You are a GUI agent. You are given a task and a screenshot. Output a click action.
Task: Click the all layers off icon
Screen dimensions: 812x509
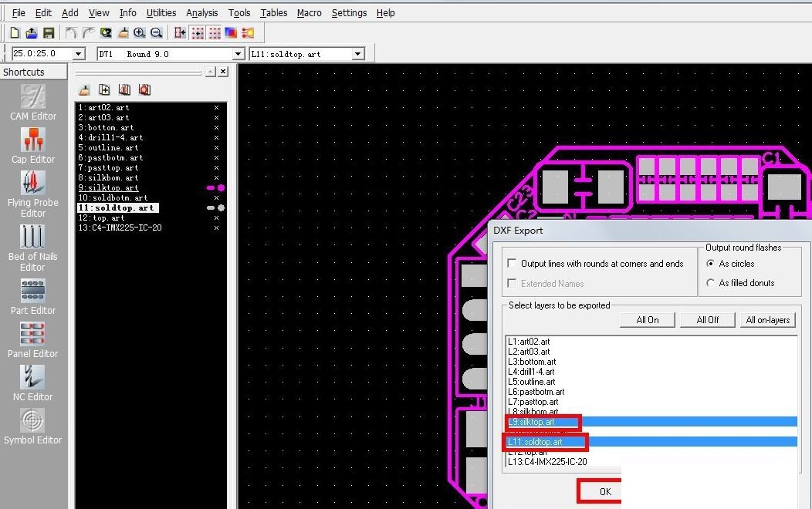point(144,90)
